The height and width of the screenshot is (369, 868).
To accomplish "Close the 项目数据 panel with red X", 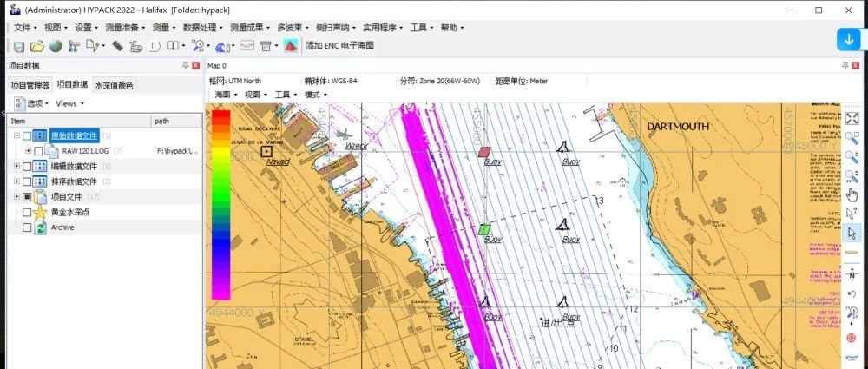I will [196, 66].
